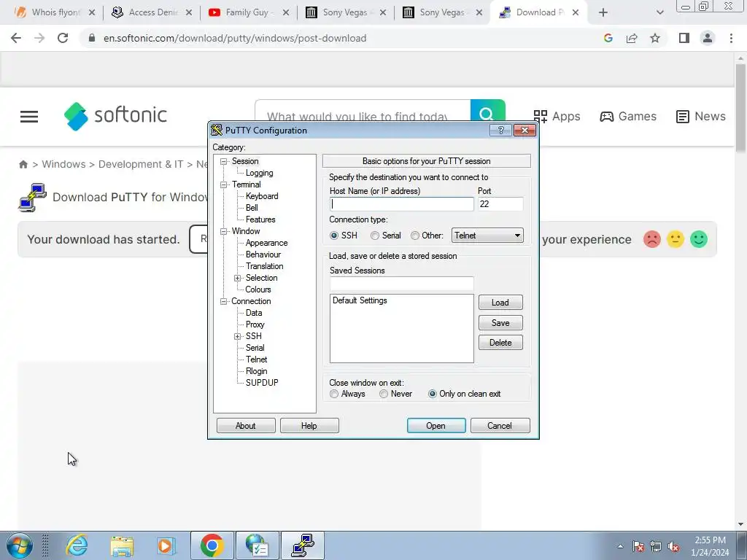Choose Never close window on exit

[x=384, y=394]
